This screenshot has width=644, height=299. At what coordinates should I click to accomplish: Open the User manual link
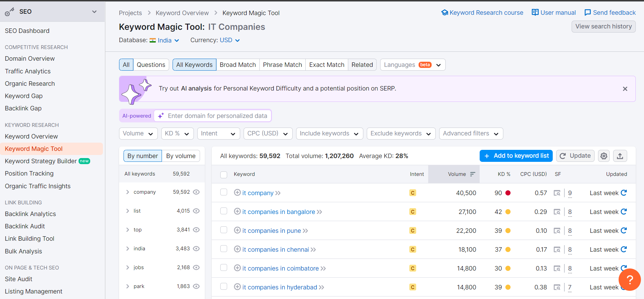554,13
